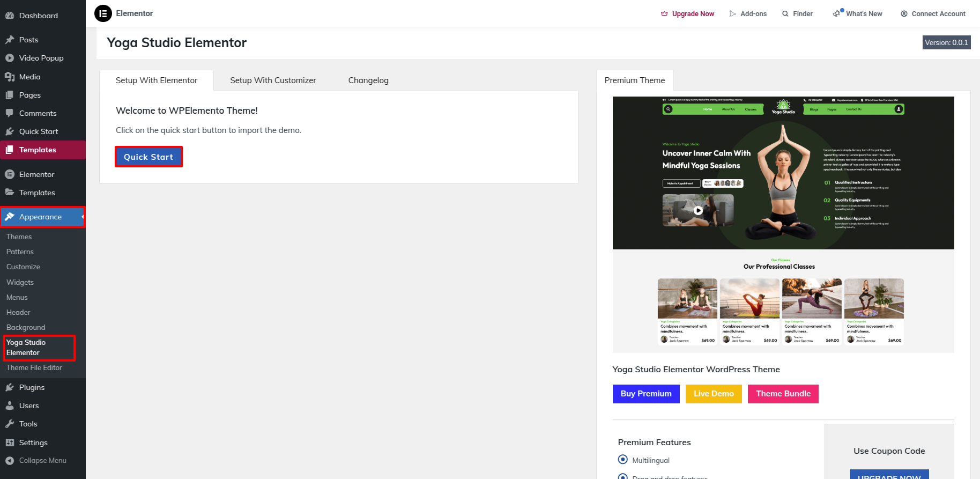Viewport: 980px width, 479px height.
Task: Select the Premium Theme tab
Action: pos(635,80)
